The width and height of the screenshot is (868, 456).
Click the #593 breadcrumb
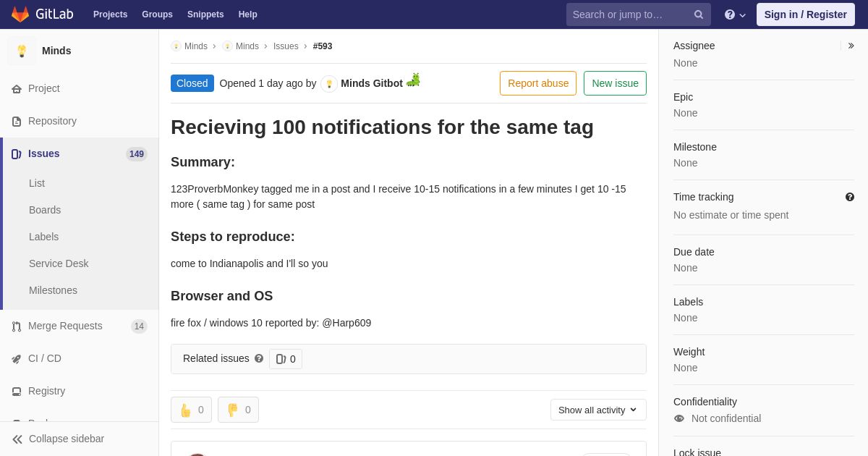click(323, 46)
